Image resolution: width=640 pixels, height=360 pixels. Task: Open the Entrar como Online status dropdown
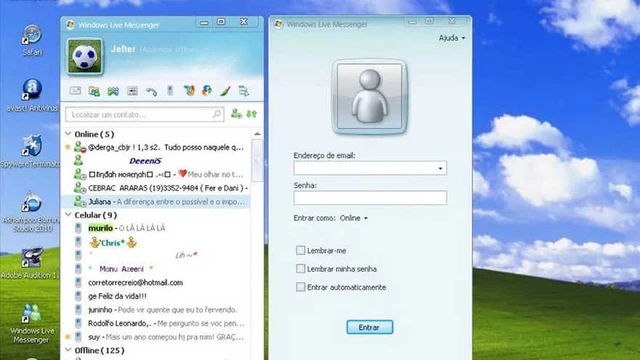[353, 218]
